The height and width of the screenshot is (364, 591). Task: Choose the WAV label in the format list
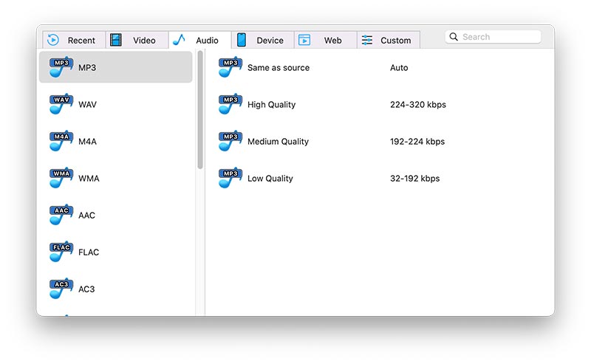point(87,105)
